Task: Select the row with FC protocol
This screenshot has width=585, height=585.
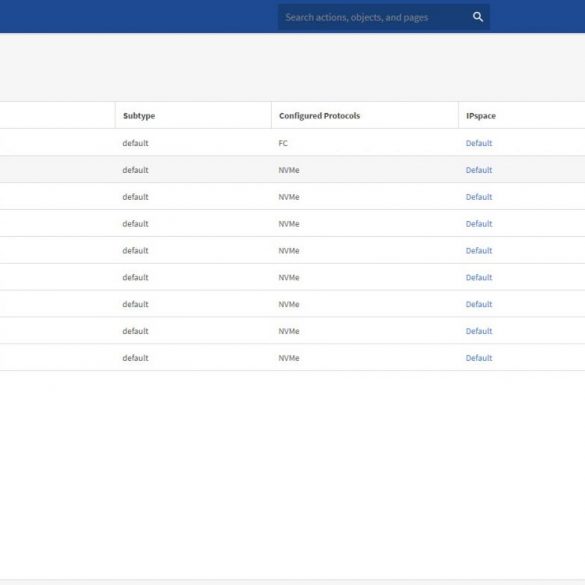Action: [x=292, y=143]
